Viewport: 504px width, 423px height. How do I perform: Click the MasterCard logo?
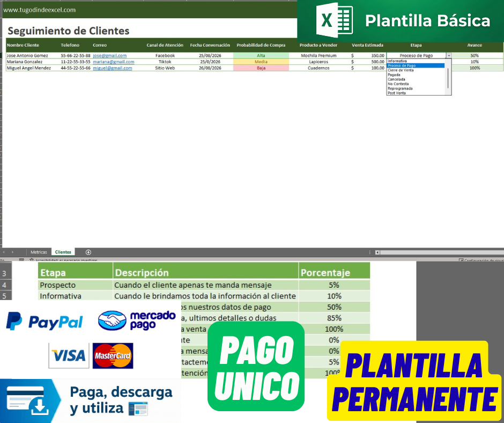(113, 356)
